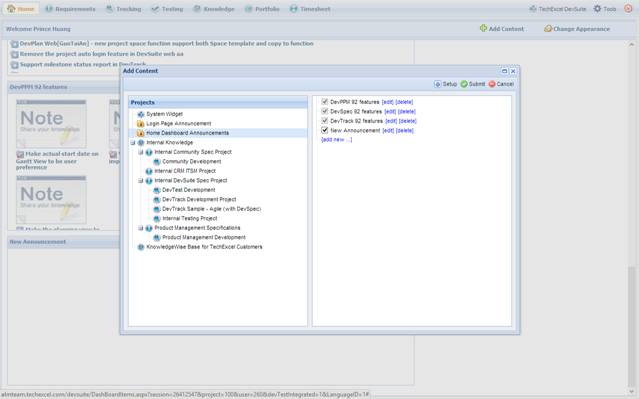Screen dimensions: 639x399
Task: Switch to the Tracking tab
Action: [123, 9]
